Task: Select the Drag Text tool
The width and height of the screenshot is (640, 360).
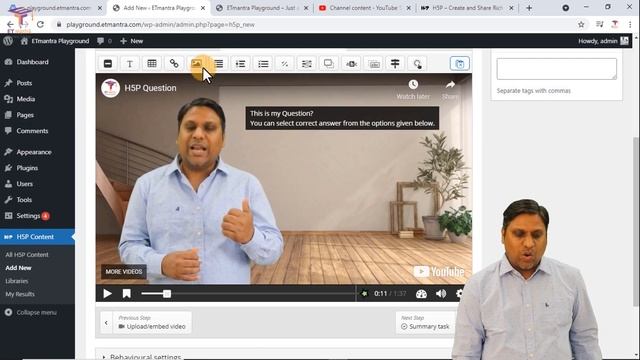Action: click(x=374, y=64)
